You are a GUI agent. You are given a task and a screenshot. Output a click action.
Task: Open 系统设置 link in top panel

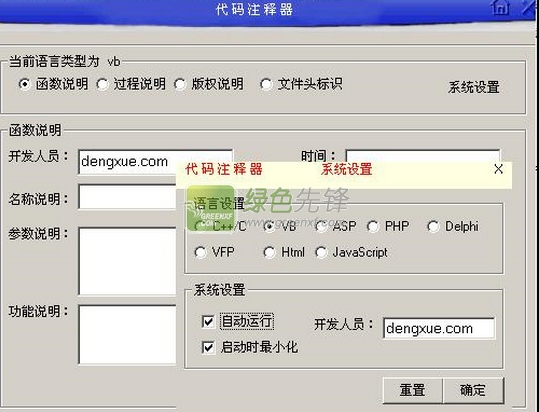473,87
